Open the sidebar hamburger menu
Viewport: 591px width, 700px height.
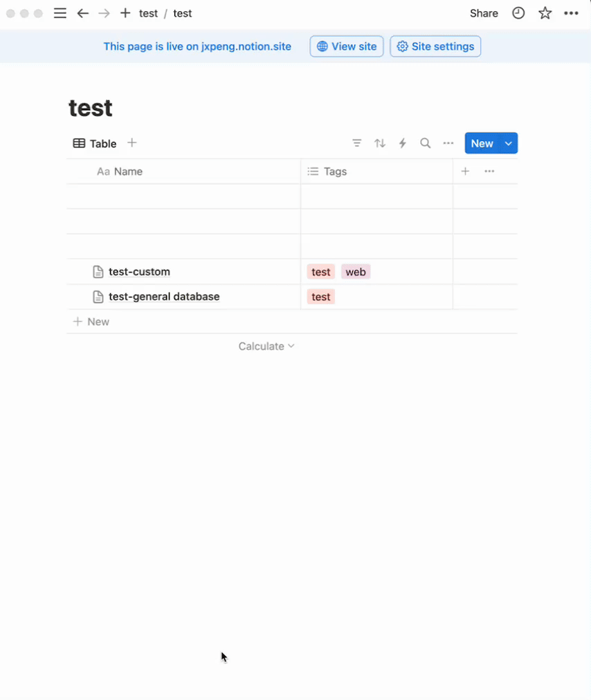pos(60,13)
